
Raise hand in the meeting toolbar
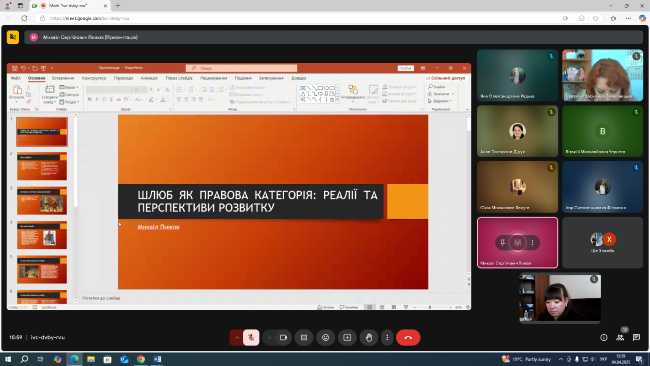click(369, 338)
